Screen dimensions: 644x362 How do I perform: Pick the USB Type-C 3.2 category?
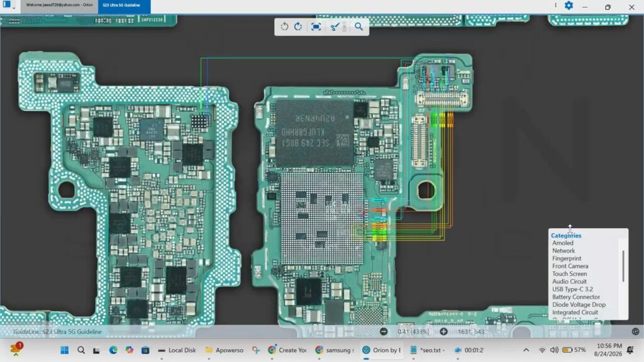click(x=572, y=289)
